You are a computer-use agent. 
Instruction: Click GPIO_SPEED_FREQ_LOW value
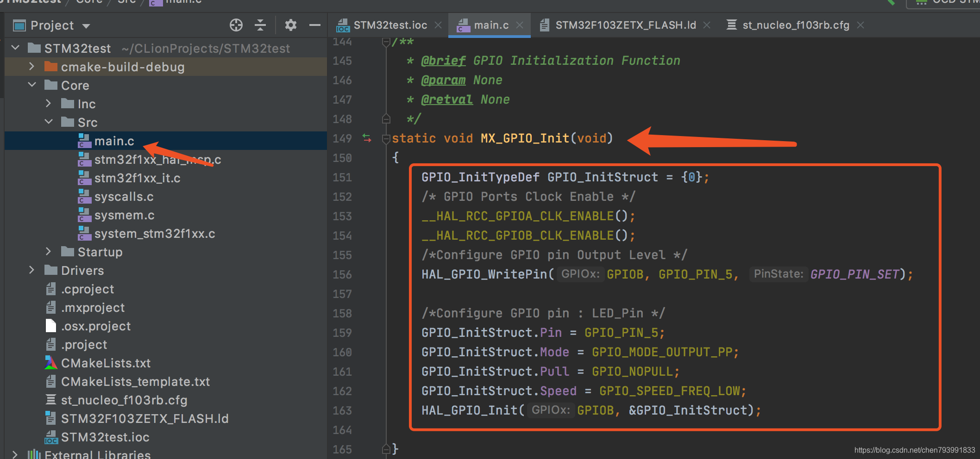coord(669,391)
